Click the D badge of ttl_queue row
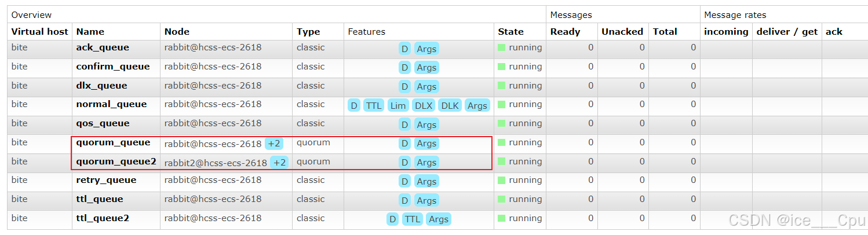Image resolution: width=868 pixels, height=235 pixels. (404, 200)
